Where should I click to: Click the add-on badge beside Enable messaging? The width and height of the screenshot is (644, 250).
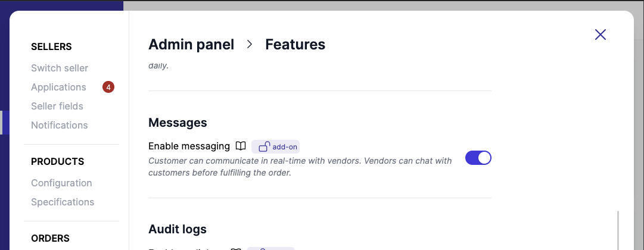point(275,146)
